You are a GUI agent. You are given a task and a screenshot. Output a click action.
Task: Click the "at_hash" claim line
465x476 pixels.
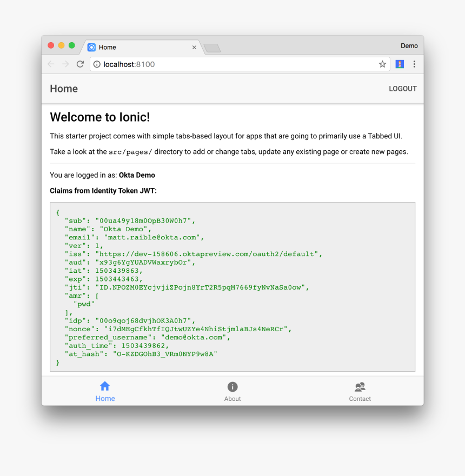141,354
